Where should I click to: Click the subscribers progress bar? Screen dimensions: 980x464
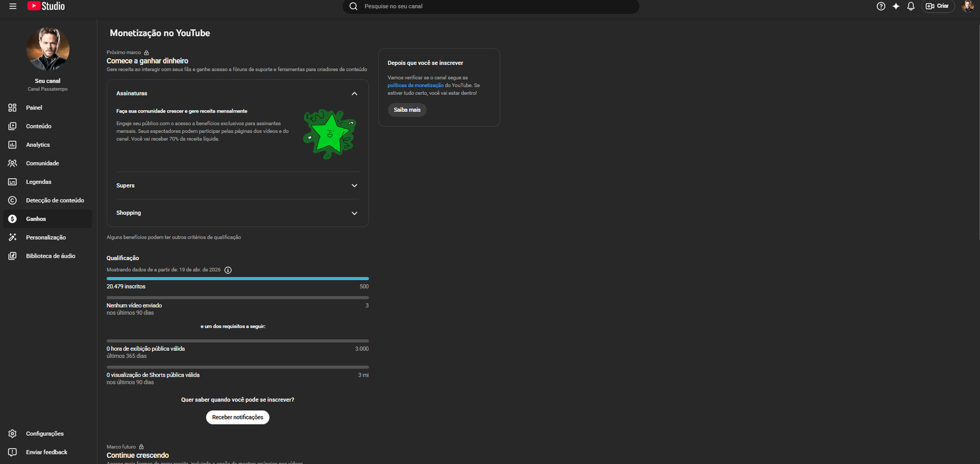pos(237,279)
